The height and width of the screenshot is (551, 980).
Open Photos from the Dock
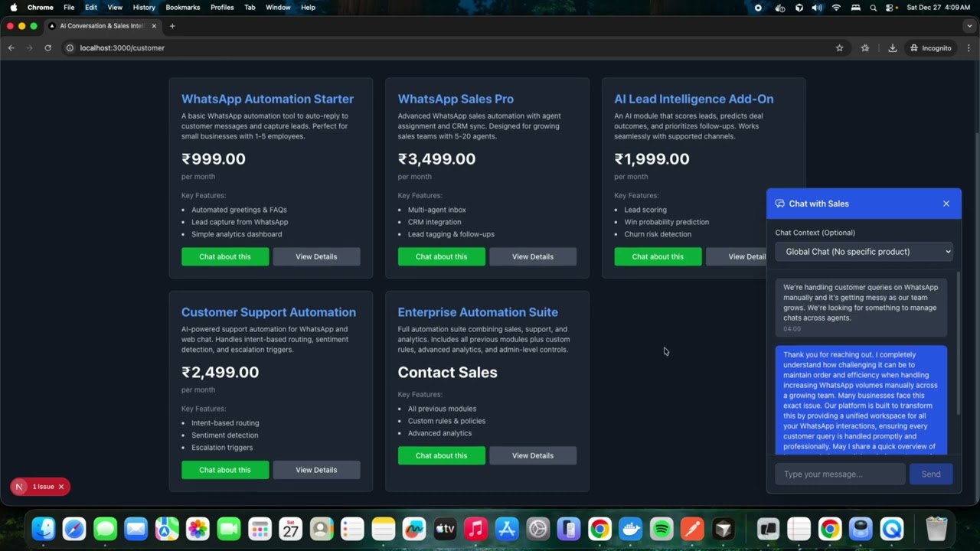198,529
